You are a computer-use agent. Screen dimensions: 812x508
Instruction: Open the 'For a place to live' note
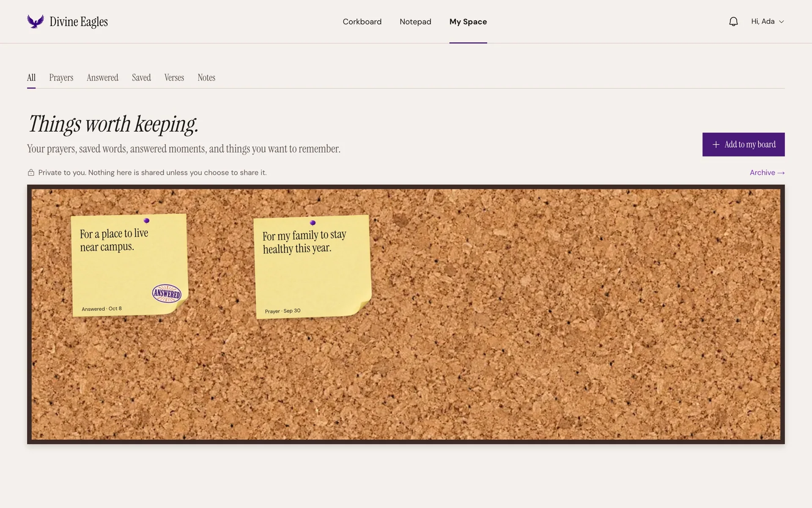click(x=130, y=265)
